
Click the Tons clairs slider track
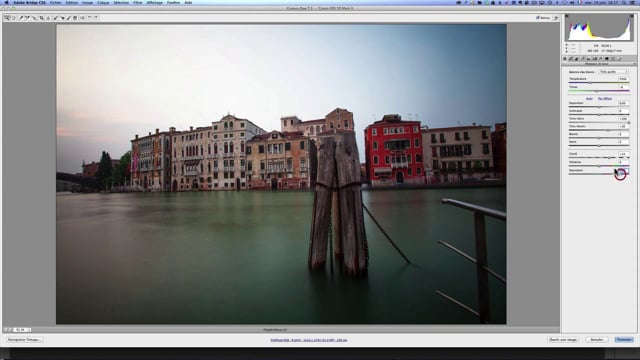pyautogui.click(x=599, y=122)
